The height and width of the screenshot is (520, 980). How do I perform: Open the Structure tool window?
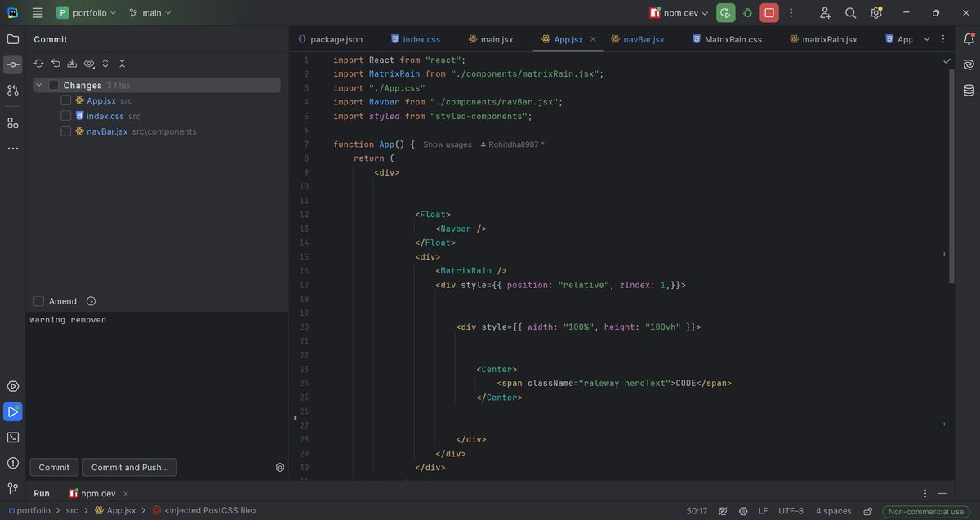coord(13,123)
